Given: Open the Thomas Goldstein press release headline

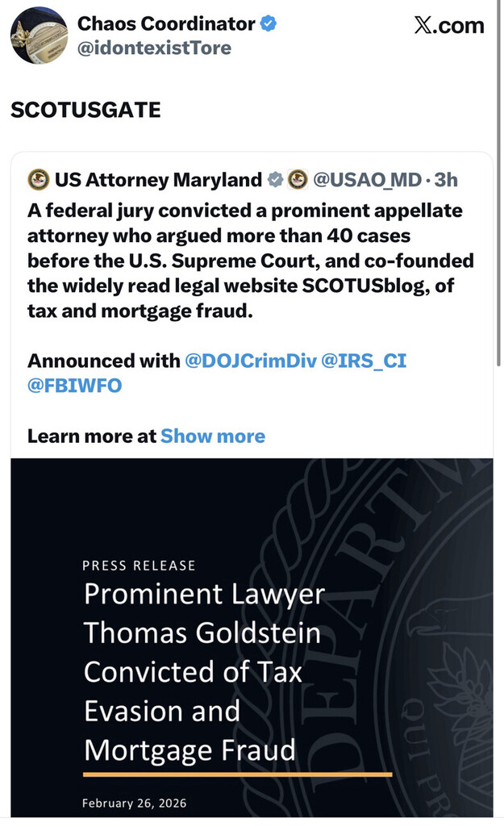Looking at the screenshot, I should pos(203,672).
